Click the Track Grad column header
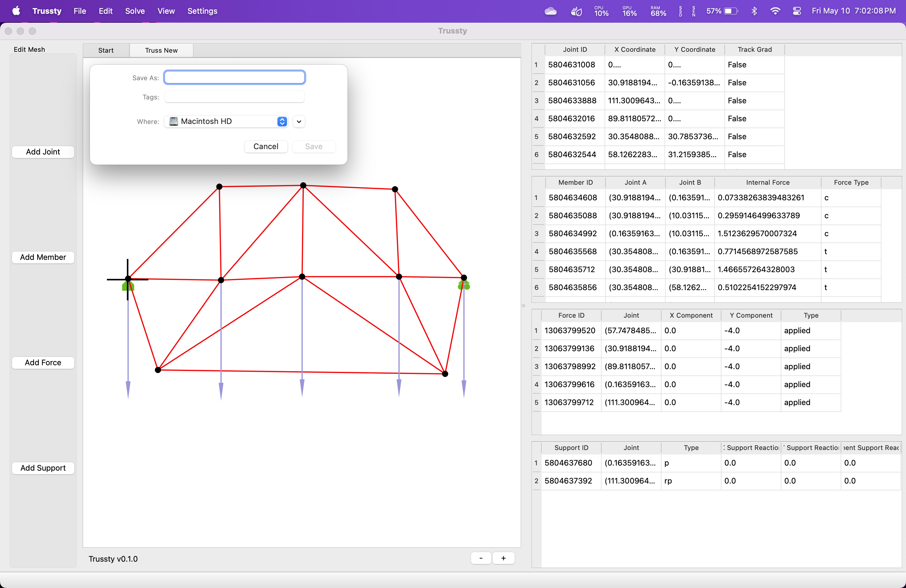The image size is (906, 588). point(755,49)
